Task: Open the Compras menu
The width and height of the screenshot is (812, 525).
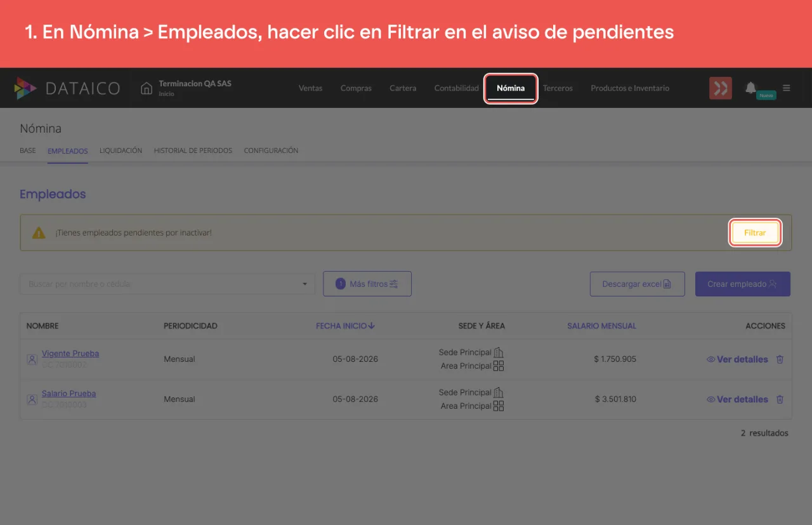Action: tap(356, 88)
